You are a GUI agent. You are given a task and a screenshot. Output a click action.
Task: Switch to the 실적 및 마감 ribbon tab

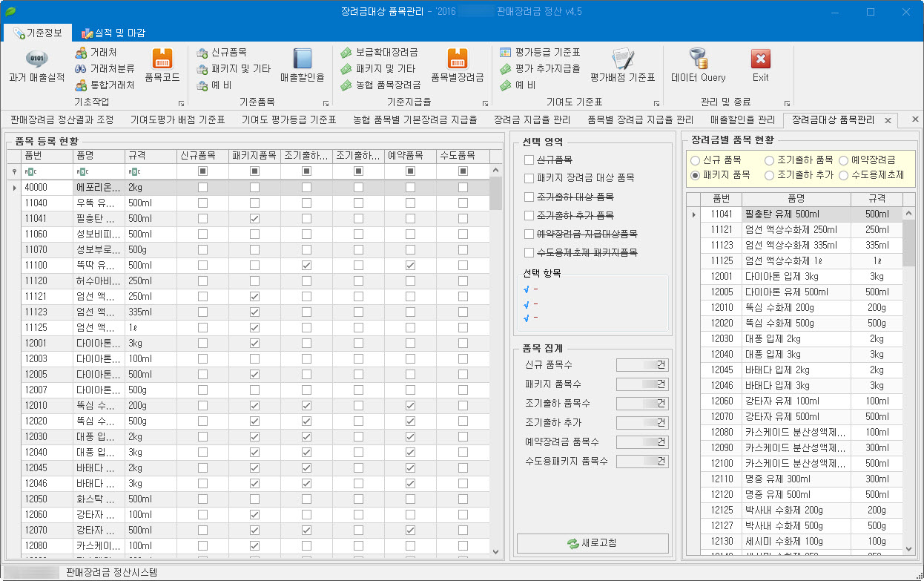coord(113,33)
